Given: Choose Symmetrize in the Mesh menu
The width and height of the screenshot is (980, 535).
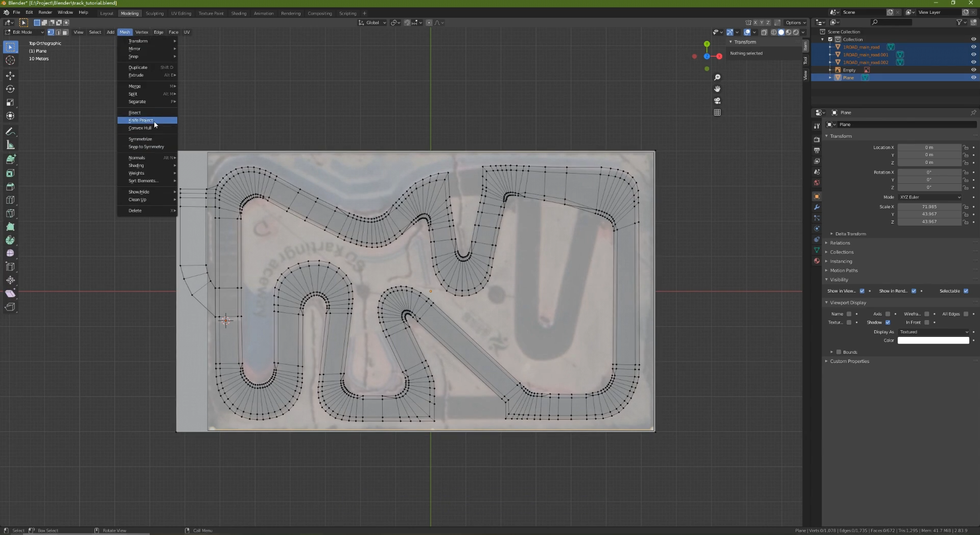Looking at the screenshot, I should (x=147, y=139).
